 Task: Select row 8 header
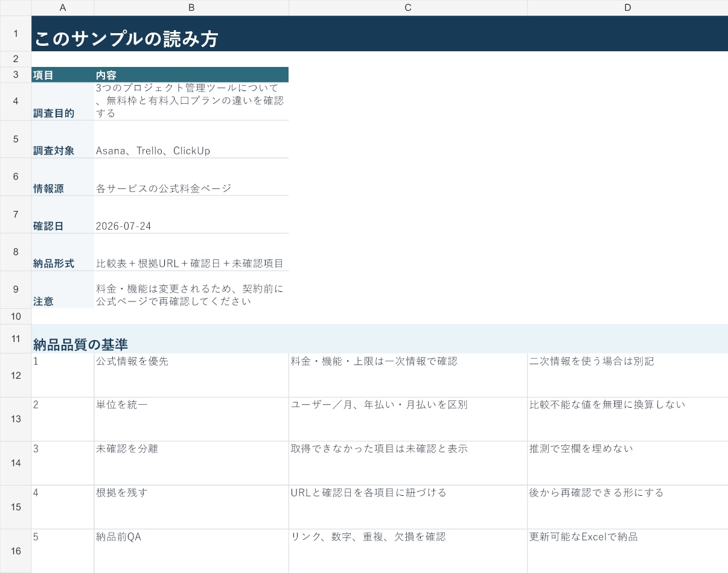[x=16, y=252]
